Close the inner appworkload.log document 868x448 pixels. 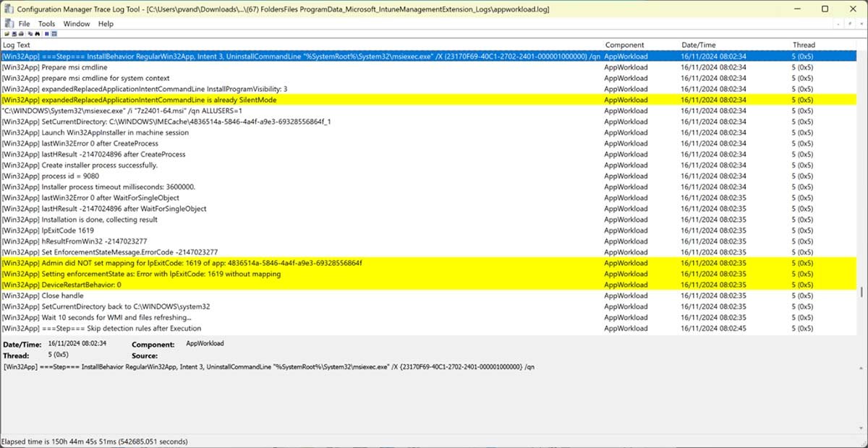pos(860,24)
